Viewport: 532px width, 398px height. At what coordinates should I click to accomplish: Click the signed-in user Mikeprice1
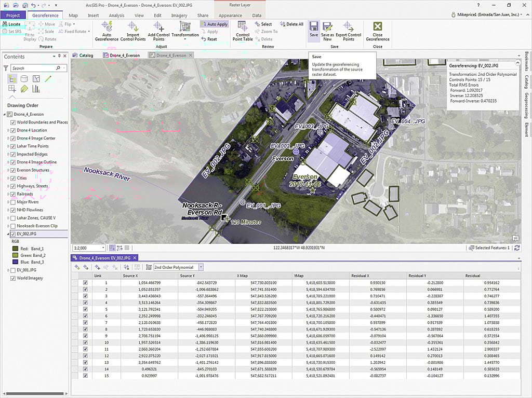(487, 15)
